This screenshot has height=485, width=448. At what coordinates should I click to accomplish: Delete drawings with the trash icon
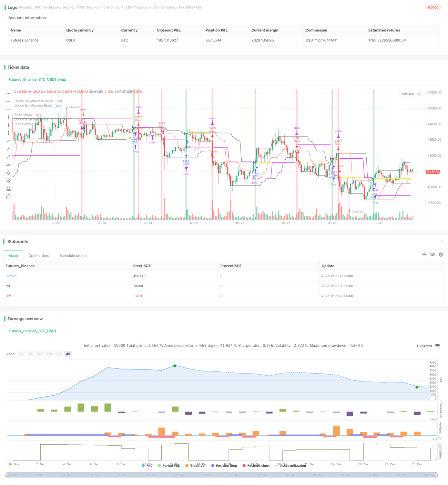point(8,197)
